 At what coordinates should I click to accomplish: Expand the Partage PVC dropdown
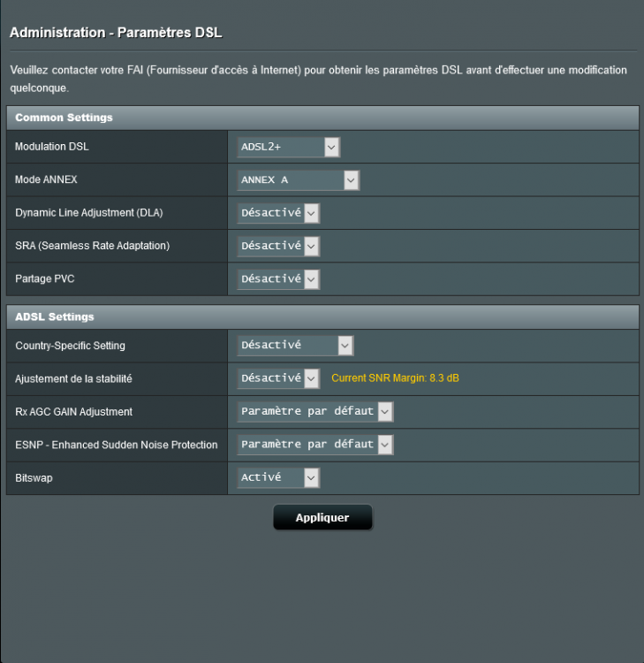(278, 279)
